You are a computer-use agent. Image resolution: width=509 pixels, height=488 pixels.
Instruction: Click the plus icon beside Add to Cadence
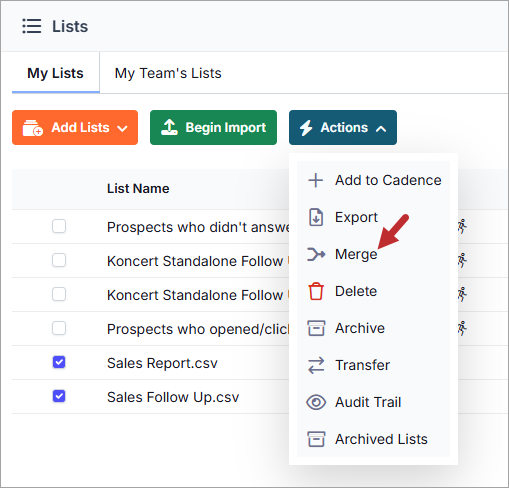[316, 181]
